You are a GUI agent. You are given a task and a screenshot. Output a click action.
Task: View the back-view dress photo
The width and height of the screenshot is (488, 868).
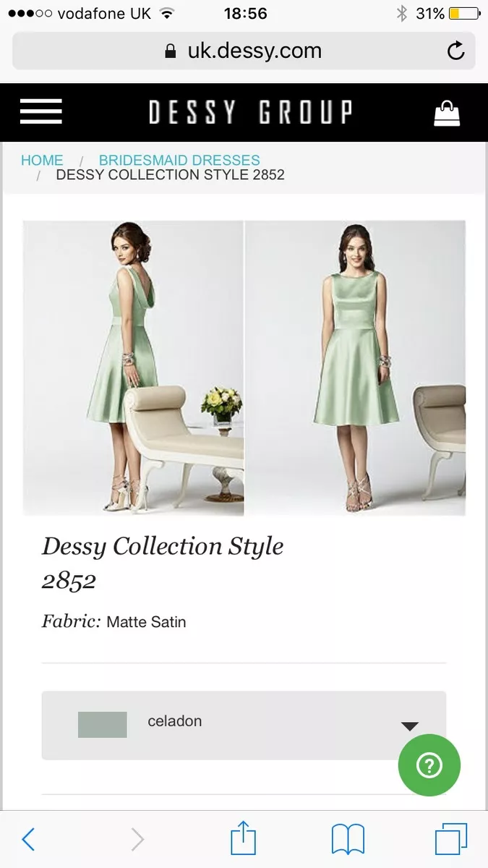tap(133, 367)
